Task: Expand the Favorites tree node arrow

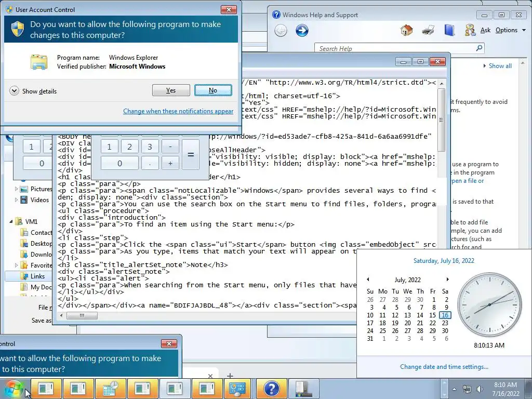Action: click(x=16, y=264)
